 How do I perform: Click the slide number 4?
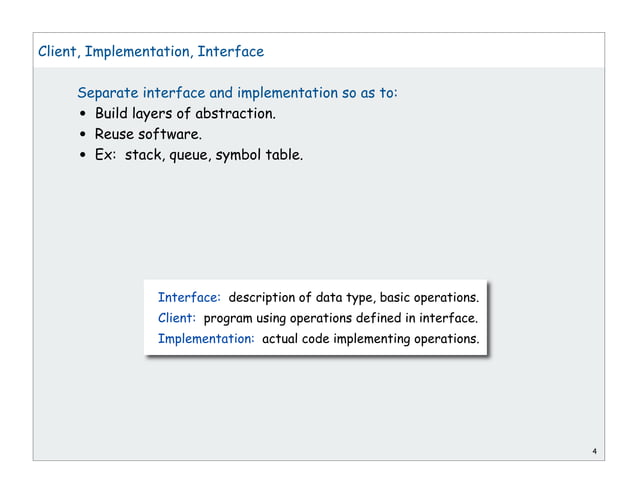point(594,451)
